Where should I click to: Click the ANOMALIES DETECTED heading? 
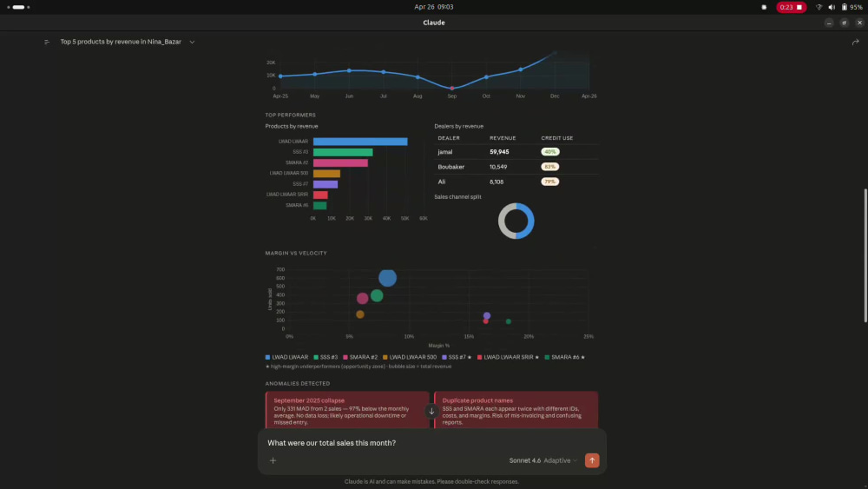coord(298,383)
